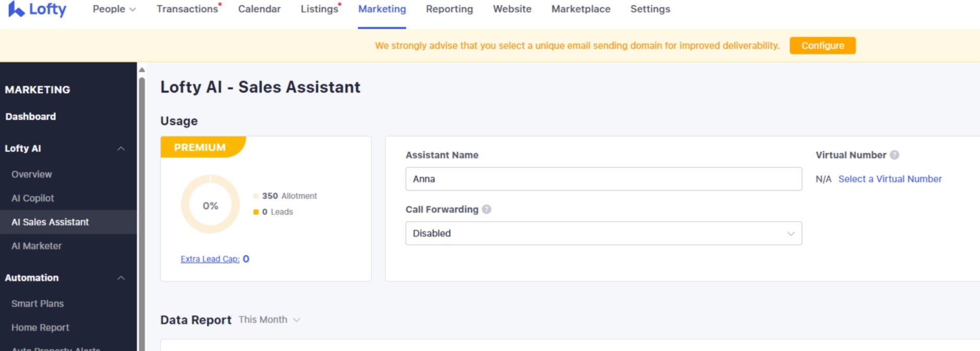
Task: Click the 350 Allotment legend entry
Action: pyautogui.click(x=285, y=196)
